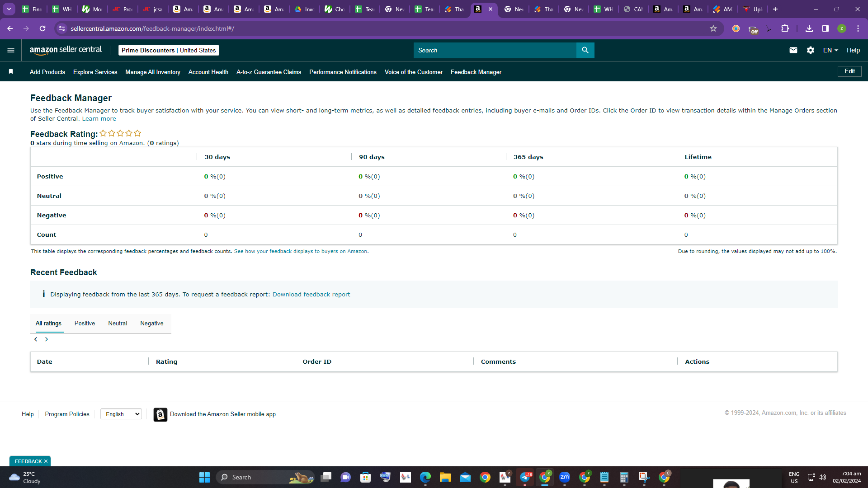Open the browser downloads icon
This screenshot has height=488, width=868.
click(x=809, y=28)
